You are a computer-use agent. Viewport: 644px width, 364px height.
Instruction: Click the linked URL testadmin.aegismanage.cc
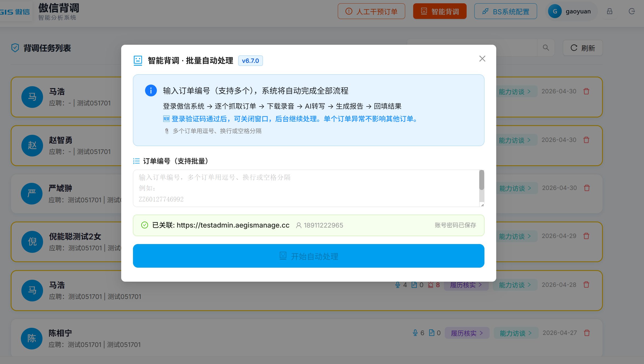coord(233,225)
